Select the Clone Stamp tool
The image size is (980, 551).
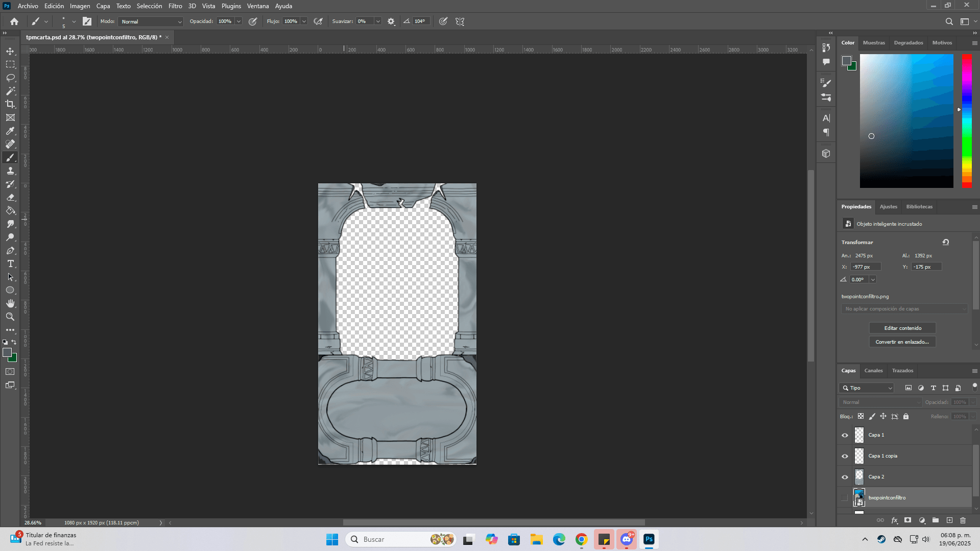[x=10, y=171]
